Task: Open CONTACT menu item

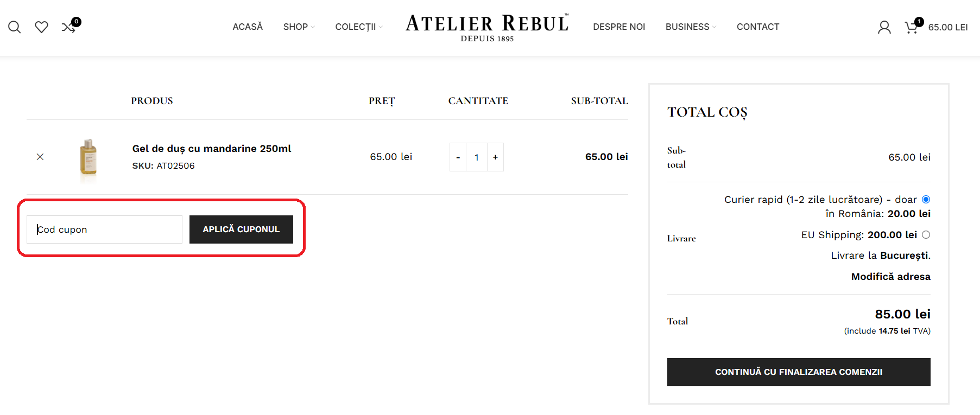Action: tap(757, 27)
